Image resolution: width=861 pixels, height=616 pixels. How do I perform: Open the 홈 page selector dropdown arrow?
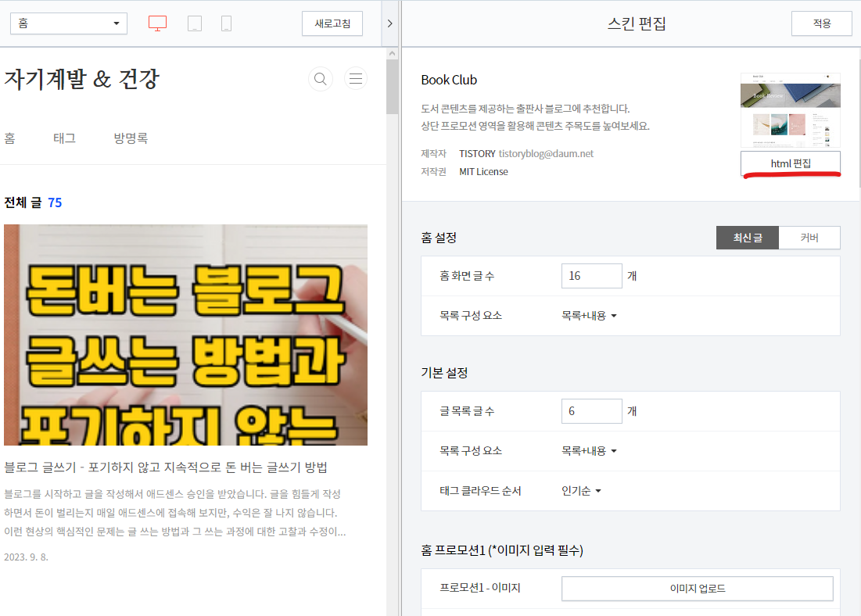click(x=114, y=23)
